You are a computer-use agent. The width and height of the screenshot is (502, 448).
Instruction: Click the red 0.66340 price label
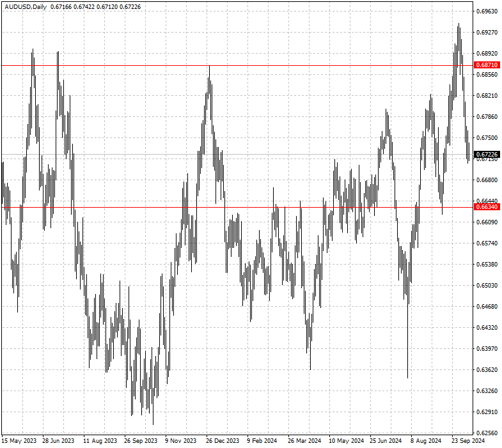pyautogui.click(x=487, y=206)
